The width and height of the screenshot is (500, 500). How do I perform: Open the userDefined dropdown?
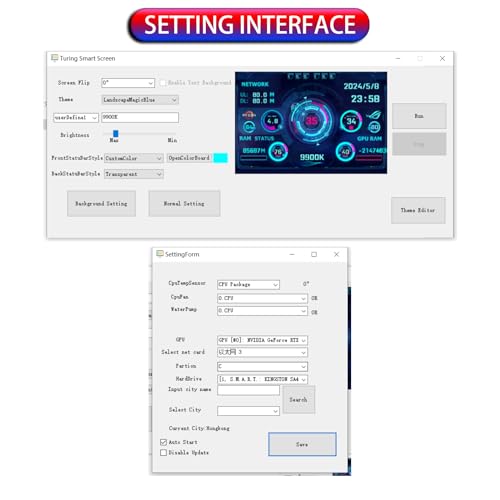click(x=76, y=118)
